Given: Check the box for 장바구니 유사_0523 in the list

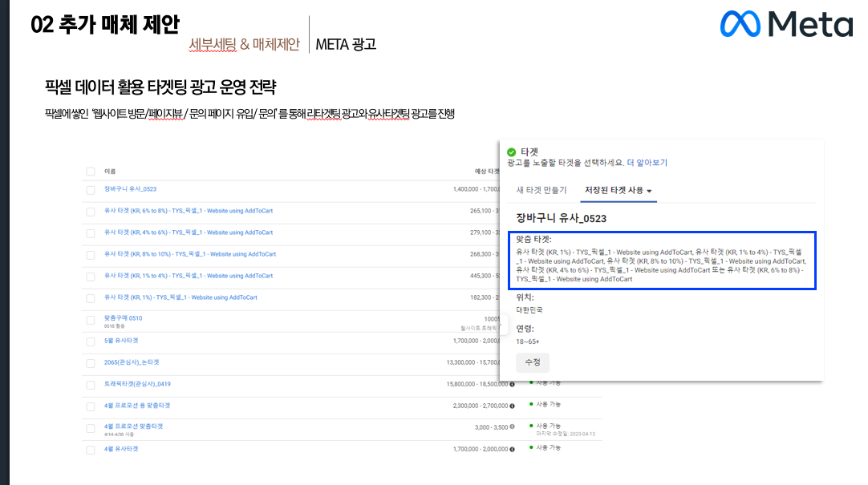Looking at the screenshot, I should (91, 190).
